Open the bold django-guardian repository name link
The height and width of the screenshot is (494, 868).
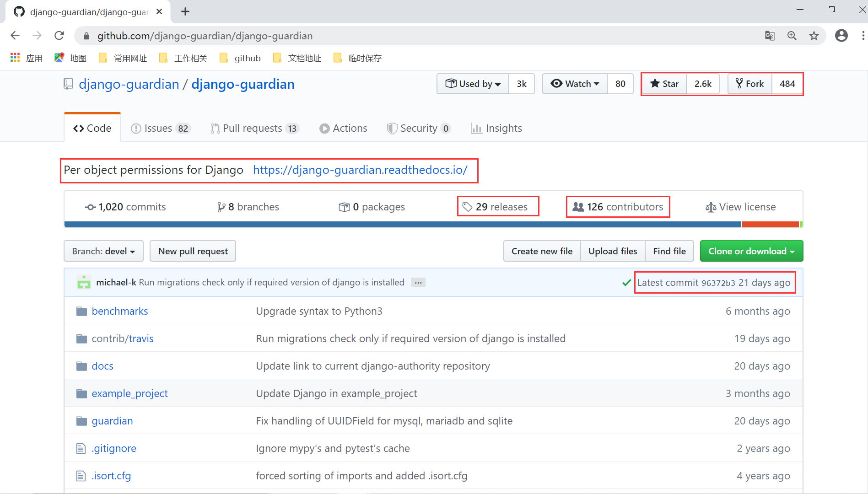[x=243, y=84]
